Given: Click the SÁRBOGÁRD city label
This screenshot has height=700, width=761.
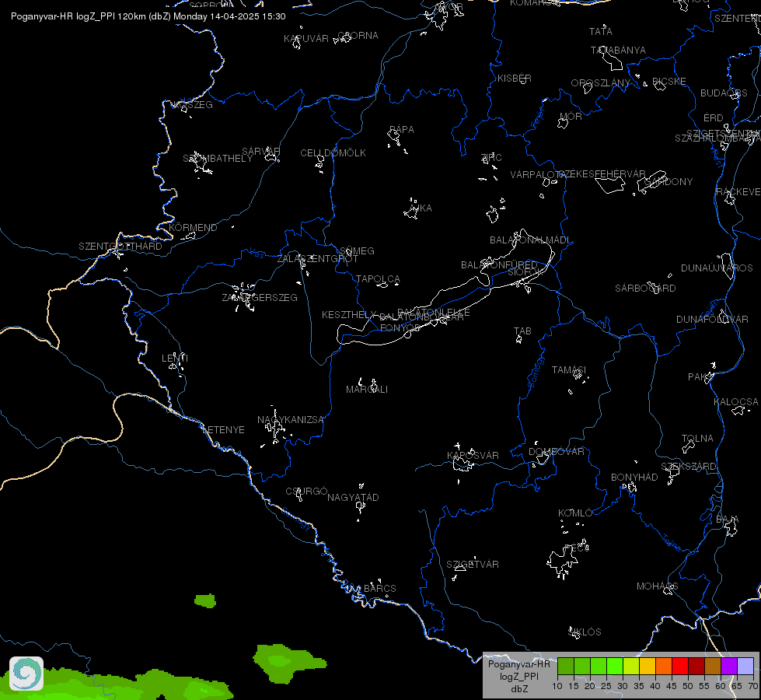Looking at the screenshot, I should click(645, 288).
